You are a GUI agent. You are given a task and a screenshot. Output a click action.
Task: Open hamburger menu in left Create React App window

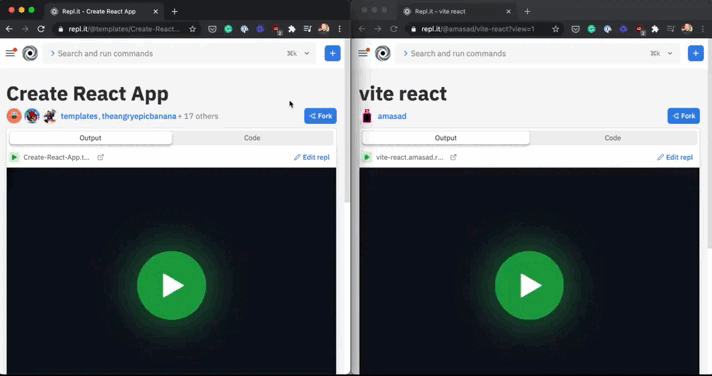point(10,53)
